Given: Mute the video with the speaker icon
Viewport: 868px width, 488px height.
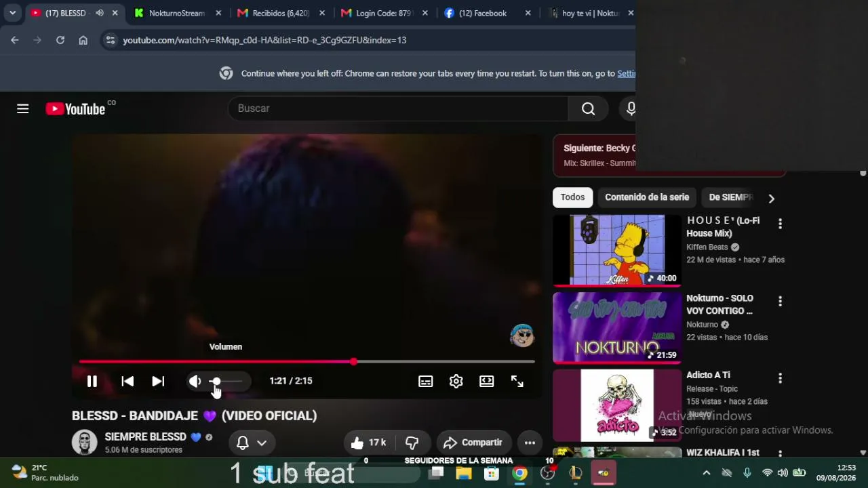Looking at the screenshot, I should (x=195, y=382).
